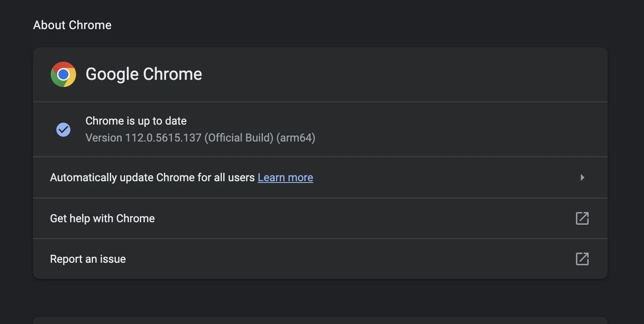Open Get help with Chrome
644x324 pixels.
103,218
